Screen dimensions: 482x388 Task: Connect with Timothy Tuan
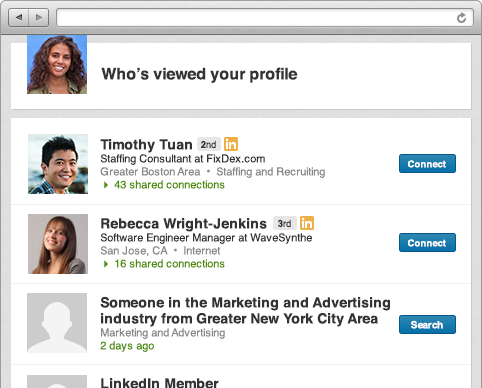tap(427, 164)
